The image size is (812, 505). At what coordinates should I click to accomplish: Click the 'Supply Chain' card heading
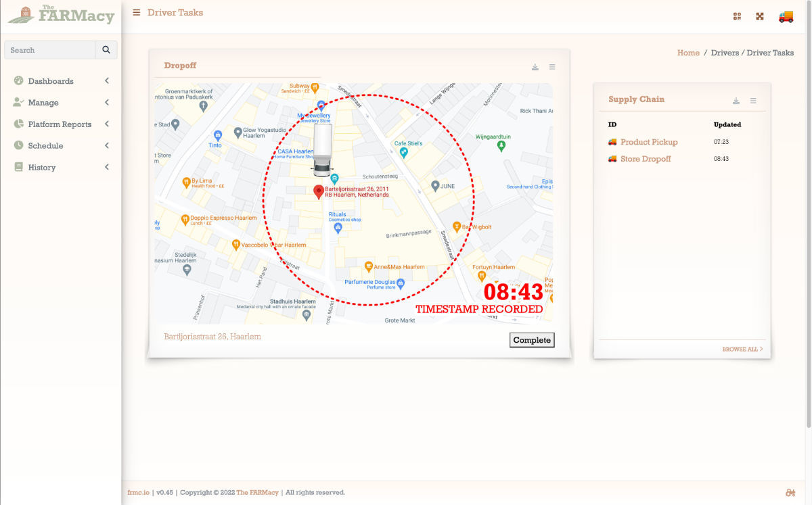point(636,99)
